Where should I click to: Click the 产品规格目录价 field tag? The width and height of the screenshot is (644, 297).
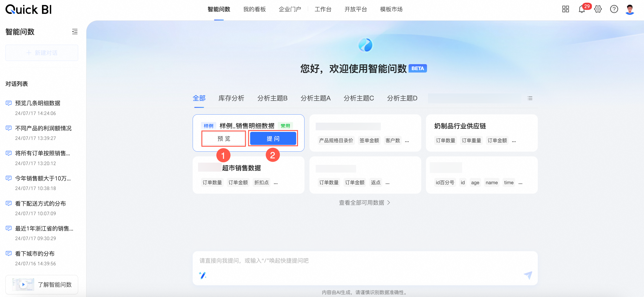pyautogui.click(x=336, y=140)
